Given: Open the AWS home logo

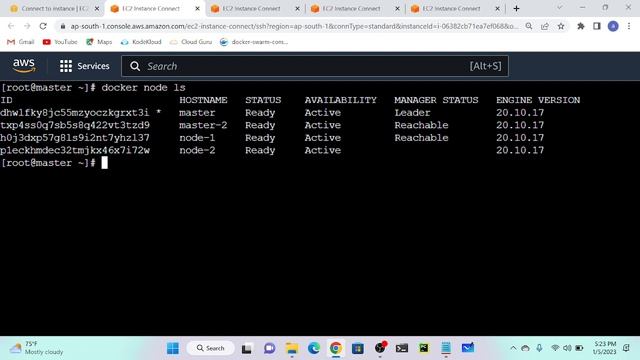Looking at the screenshot, I should 24,66.
